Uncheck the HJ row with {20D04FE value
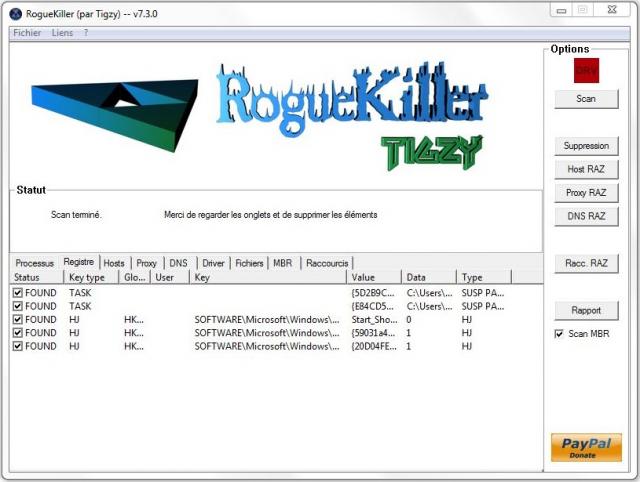Image resolution: width=640 pixels, height=482 pixels. point(18,347)
